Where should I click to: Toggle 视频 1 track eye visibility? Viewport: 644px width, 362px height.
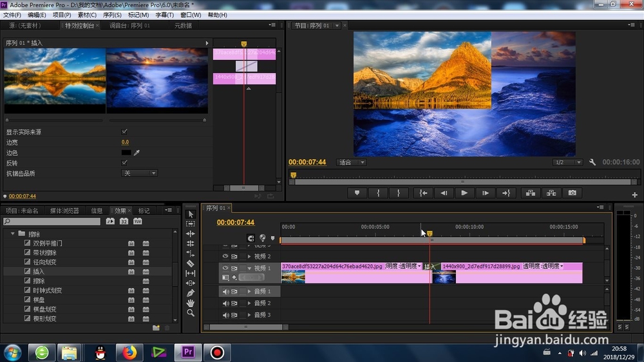click(x=225, y=268)
